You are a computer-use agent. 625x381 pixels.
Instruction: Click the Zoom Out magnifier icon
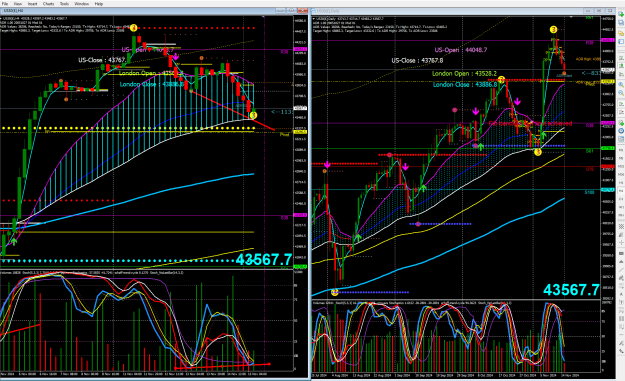(621, 92)
